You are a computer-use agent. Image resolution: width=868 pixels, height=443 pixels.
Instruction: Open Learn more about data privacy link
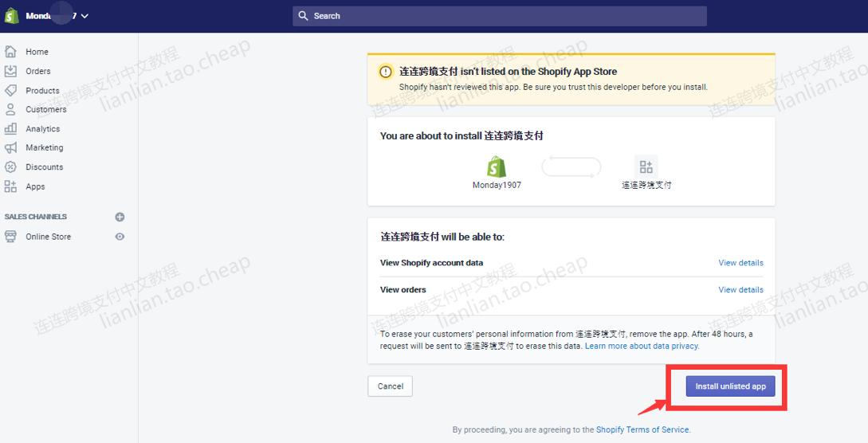click(642, 347)
